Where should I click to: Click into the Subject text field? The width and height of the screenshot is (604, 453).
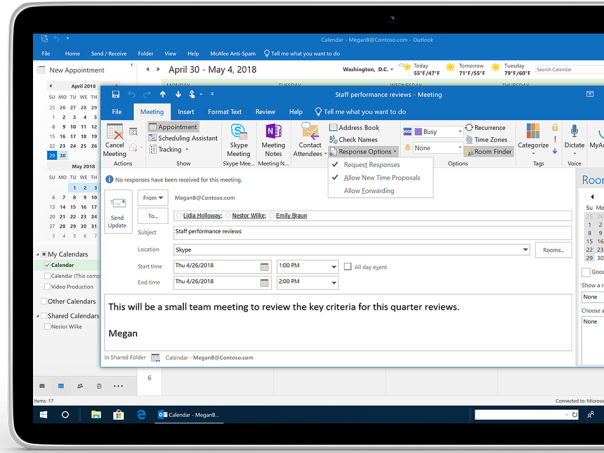click(x=370, y=232)
